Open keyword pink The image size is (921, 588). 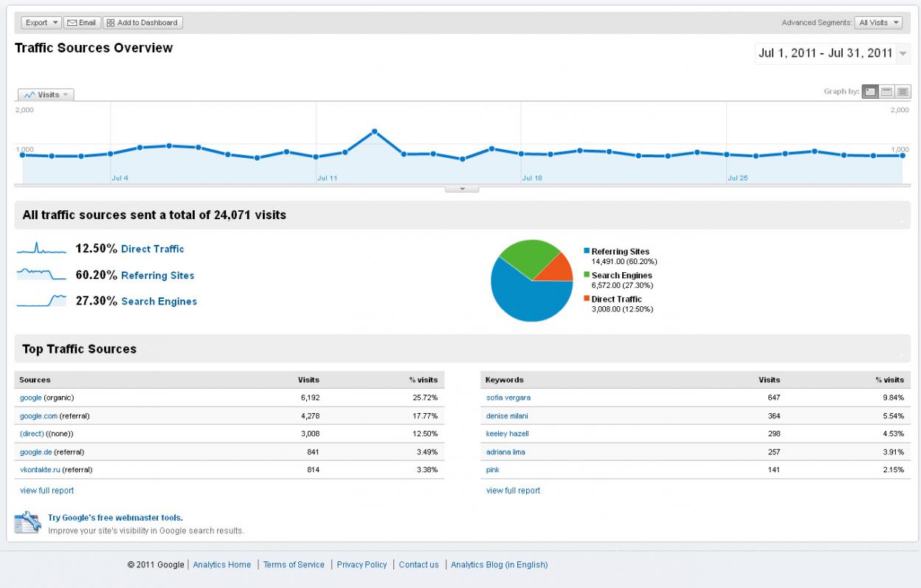(x=492, y=470)
